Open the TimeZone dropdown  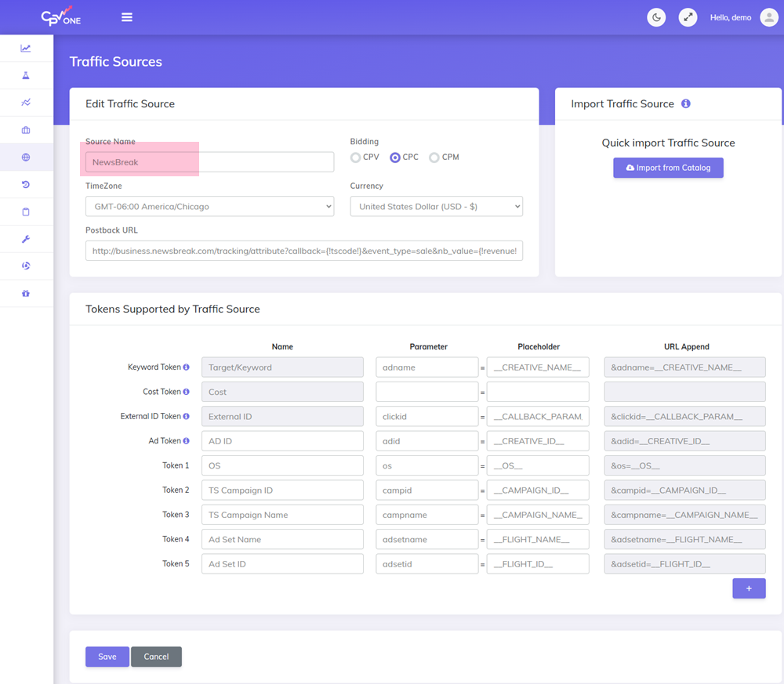click(209, 207)
